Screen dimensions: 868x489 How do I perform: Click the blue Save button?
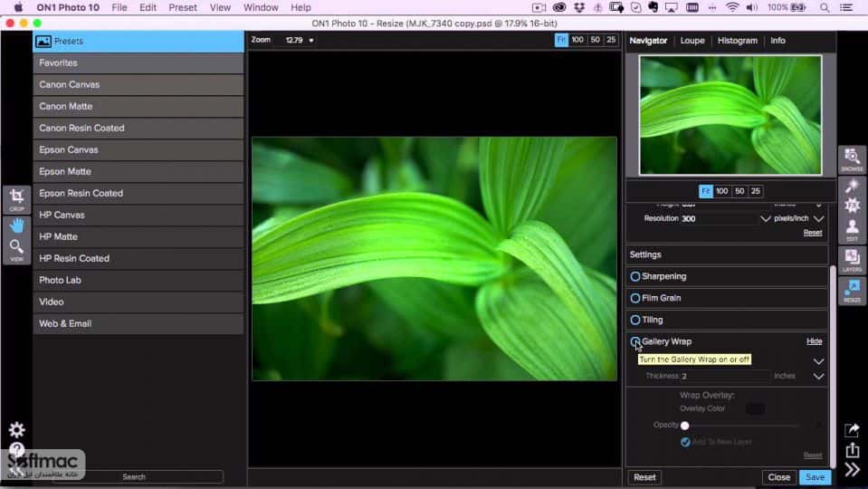pyautogui.click(x=815, y=477)
